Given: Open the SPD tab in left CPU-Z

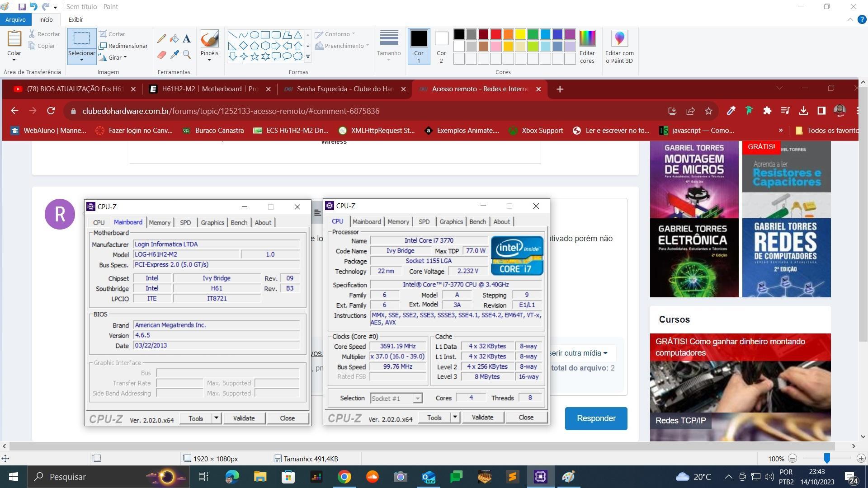Looking at the screenshot, I should (185, 222).
